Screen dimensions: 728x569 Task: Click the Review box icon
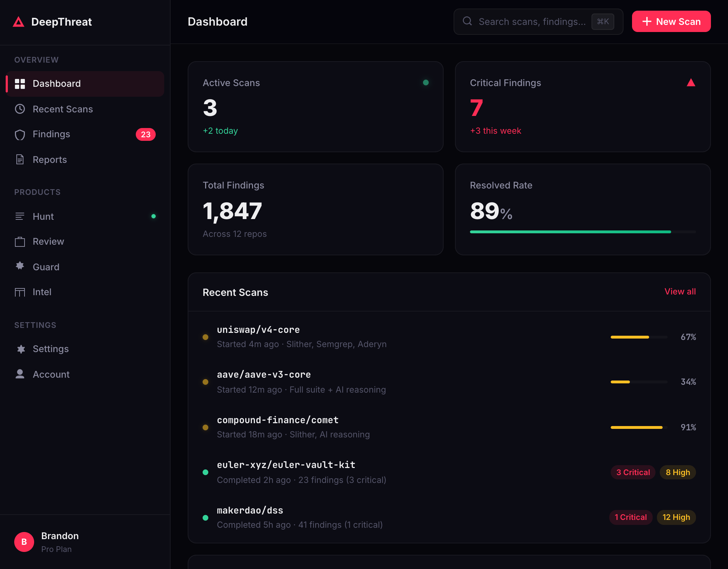[20, 241]
